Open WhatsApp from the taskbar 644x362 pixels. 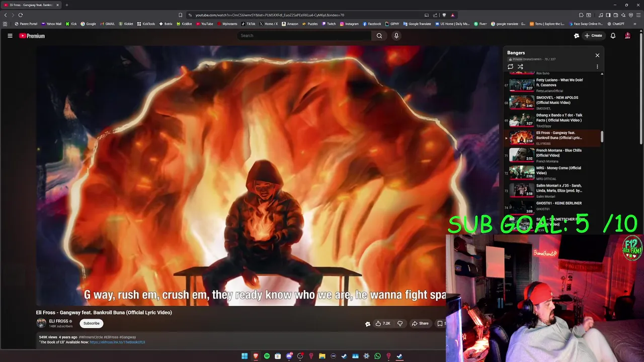pyautogui.click(x=377, y=356)
